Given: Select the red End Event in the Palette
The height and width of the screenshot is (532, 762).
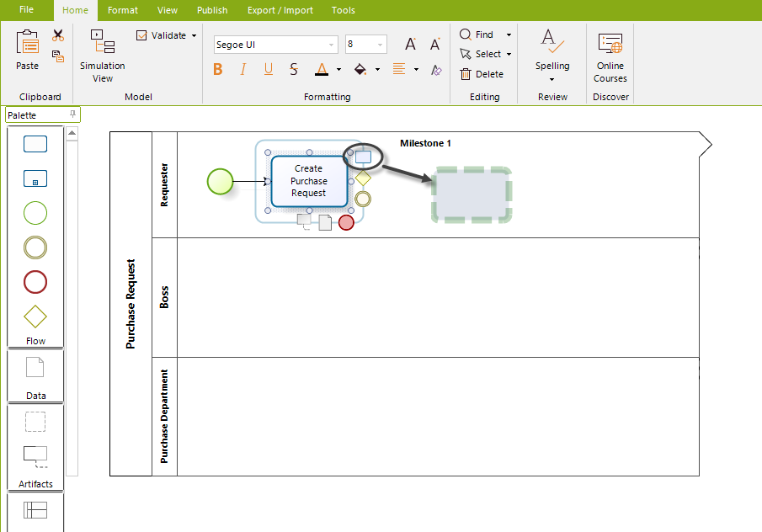Looking at the screenshot, I should [35, 282].
